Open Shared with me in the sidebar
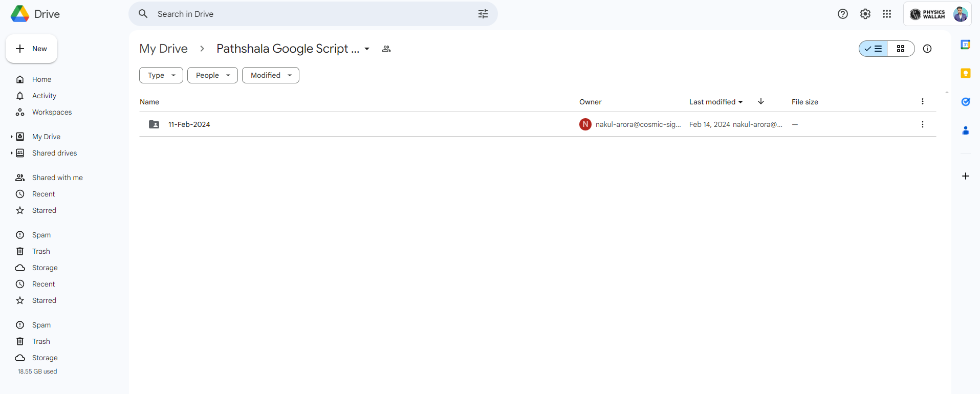The height and width of the screenshot is (394, 980). [57, 178]
